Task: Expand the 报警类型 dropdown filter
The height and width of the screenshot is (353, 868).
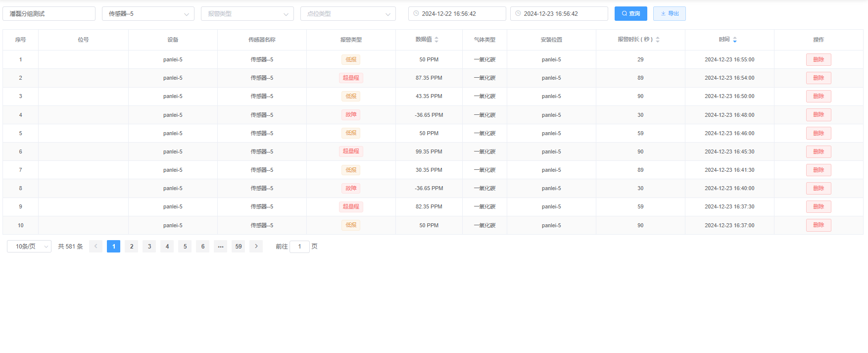Action: pyautogui.click(x=247, y=14)
